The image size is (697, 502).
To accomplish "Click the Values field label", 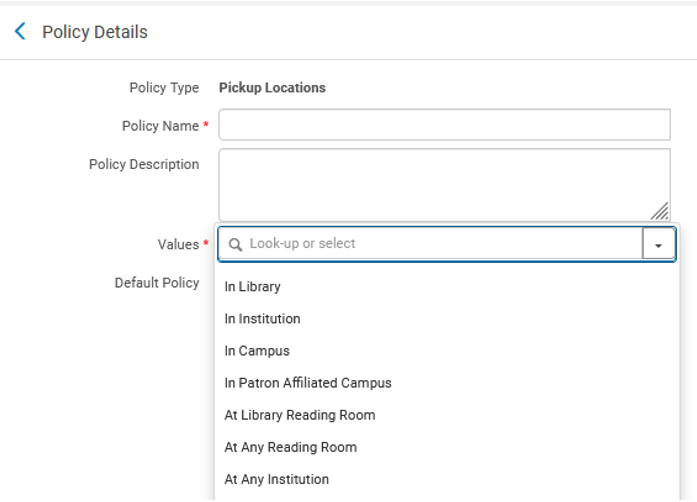I will coord(178,244).
